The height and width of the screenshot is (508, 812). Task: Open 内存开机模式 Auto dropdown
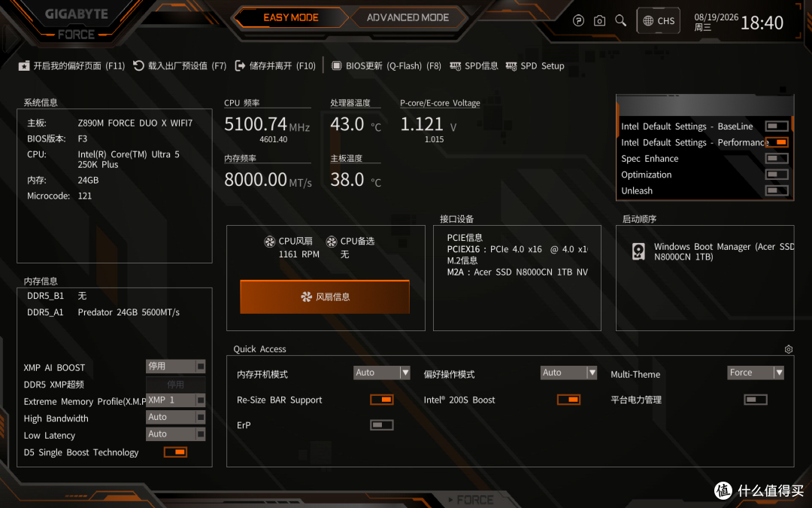[x=382, y=373]
